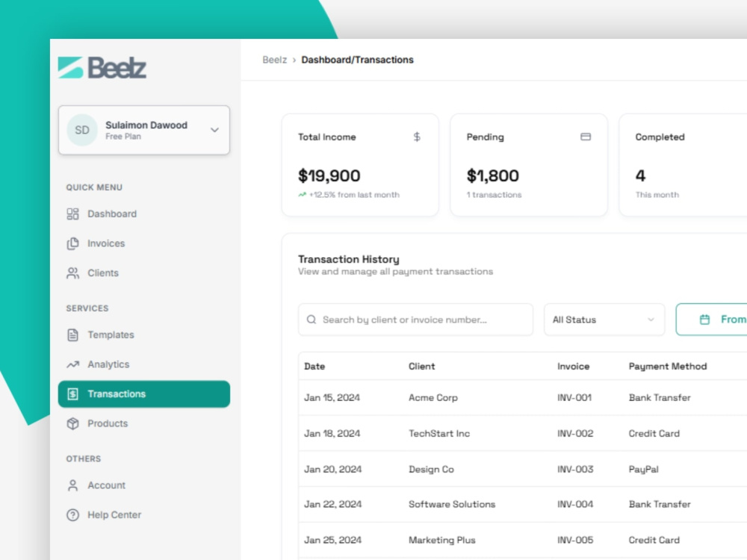Click the $1,800 Pending value

tap(492, 175)
